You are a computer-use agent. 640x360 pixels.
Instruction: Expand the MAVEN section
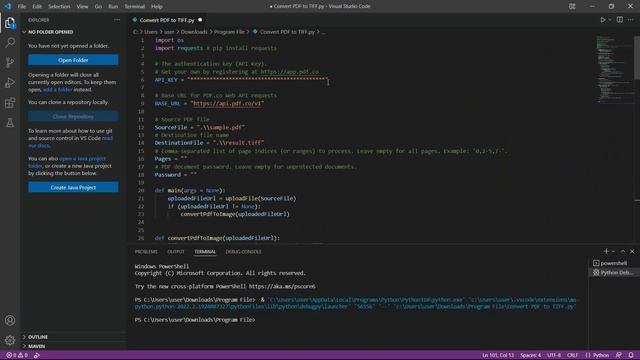point(73,346)
